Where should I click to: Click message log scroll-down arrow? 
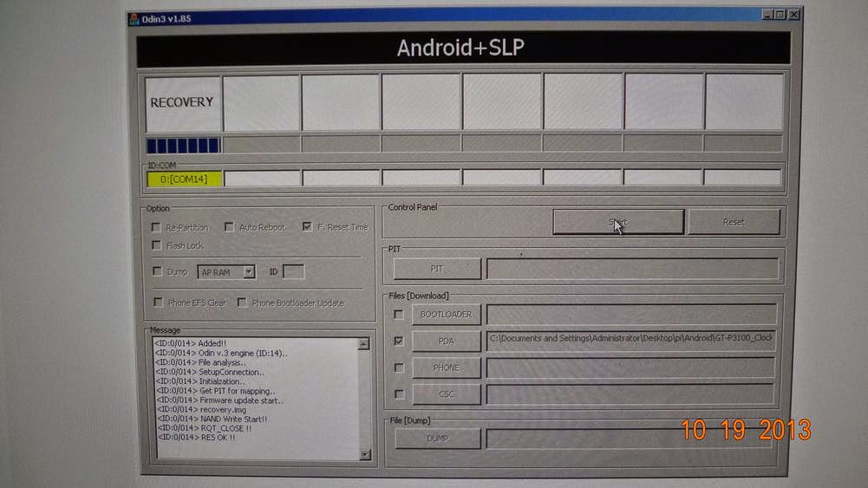[x=365, y=454]
